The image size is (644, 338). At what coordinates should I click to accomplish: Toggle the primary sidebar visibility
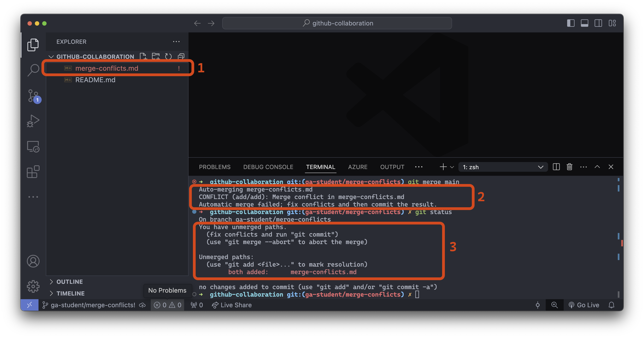point(571,23)
